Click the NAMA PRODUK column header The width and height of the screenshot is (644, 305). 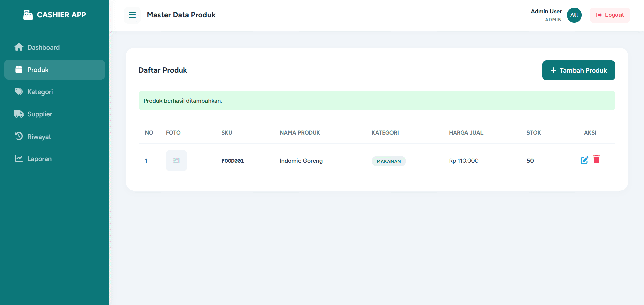(300, 132)
